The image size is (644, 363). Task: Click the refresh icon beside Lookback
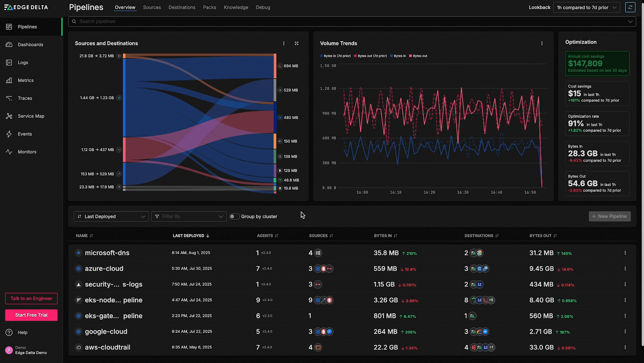coord(630,7)
